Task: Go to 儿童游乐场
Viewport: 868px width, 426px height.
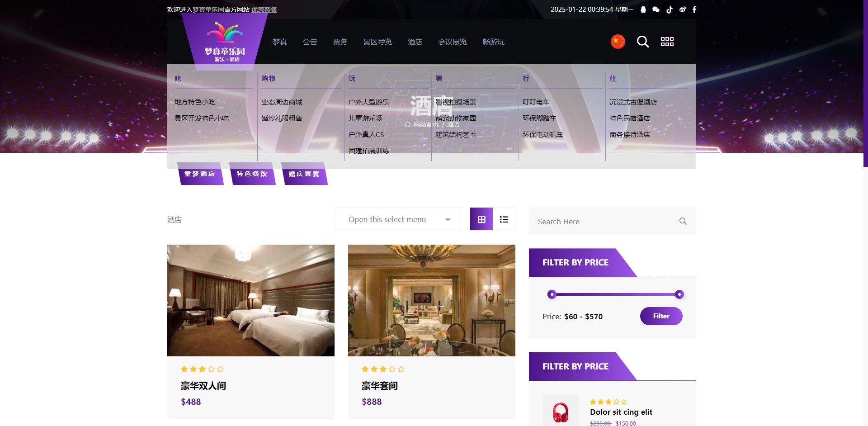Action: click(365, 118)
